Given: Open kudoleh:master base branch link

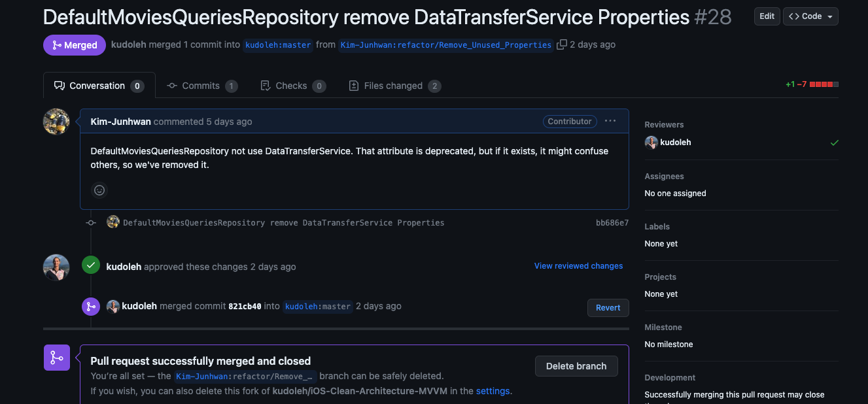Looking at the screenshot, I should [278, 45].
